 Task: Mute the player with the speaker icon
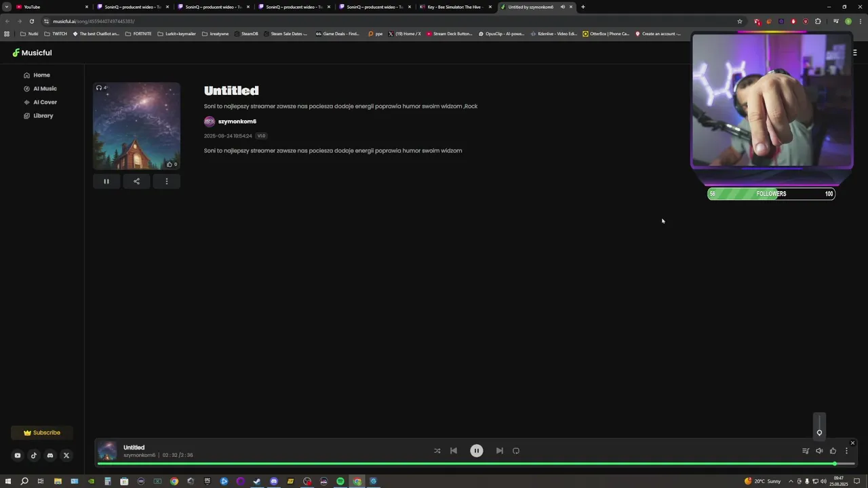[x=819, y=451]
